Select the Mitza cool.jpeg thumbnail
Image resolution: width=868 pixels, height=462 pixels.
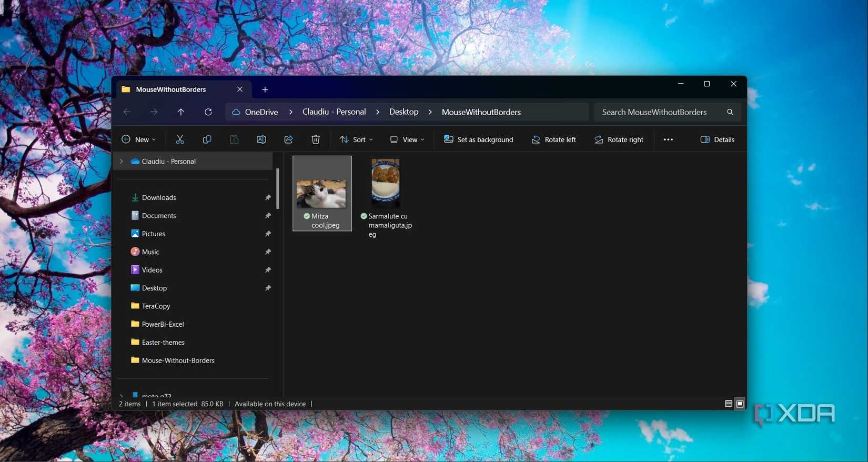(322, 193)
